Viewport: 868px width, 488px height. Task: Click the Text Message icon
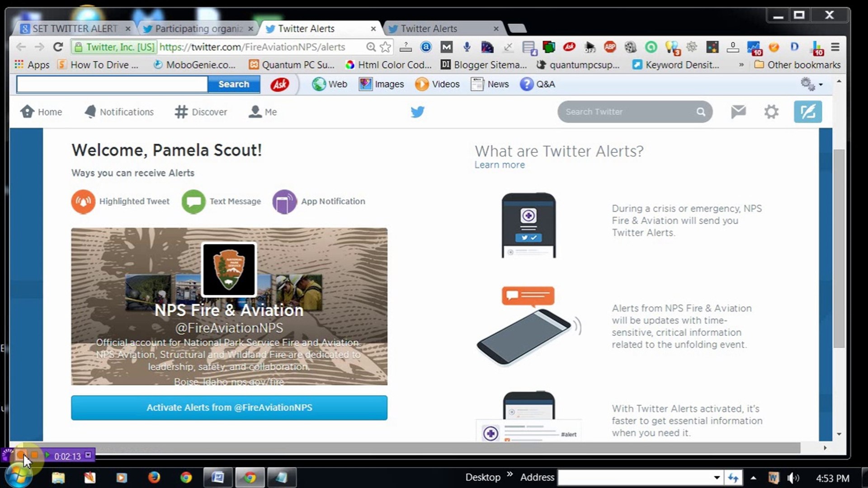click(193, 202)
